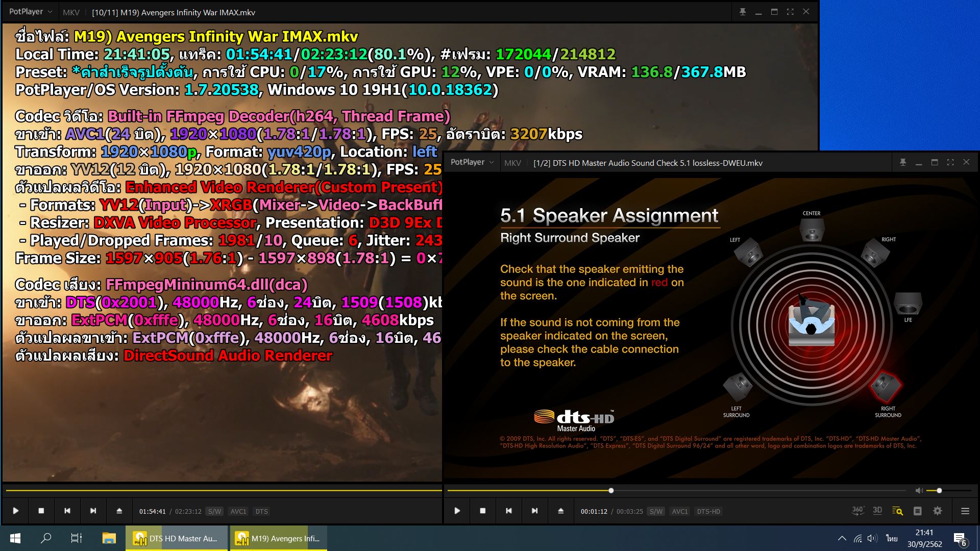Screen dimensions: 980x551
Task: Click MKV label in DTS HD window title
Action: [512, 163]
